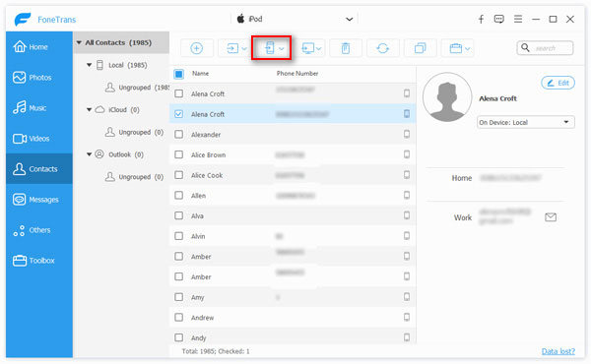The width and height of the screenshot is (591, 364).
Task: Expand the export to PC dropdown arrow
Action: coord(318,48)
